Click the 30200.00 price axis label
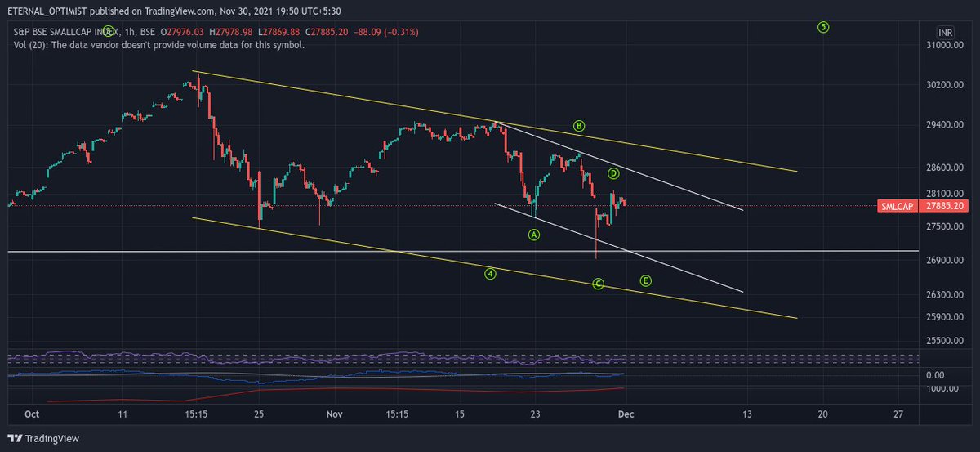Image resolution: width=980 pixels, height=452 pixels. coord(946,86)
